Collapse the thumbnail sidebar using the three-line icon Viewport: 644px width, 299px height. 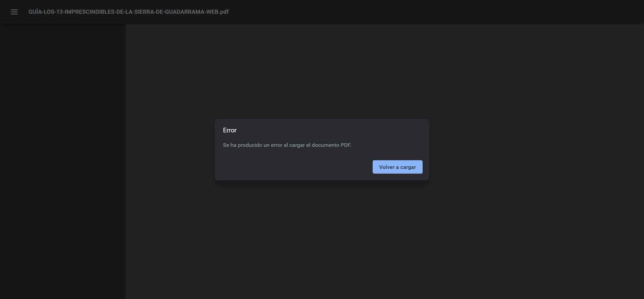pos(14,12)
